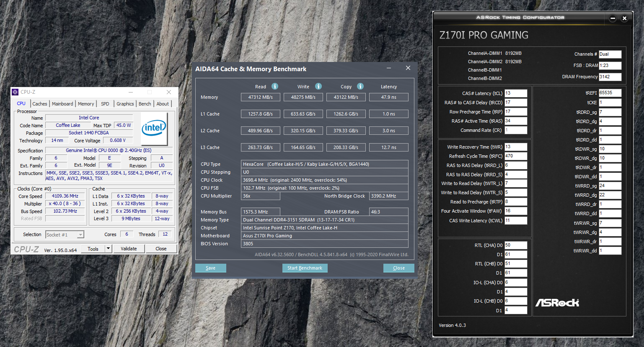Select the tRDRD_sg value field
This screenshot has width=644, height=347.
(610, 112)
